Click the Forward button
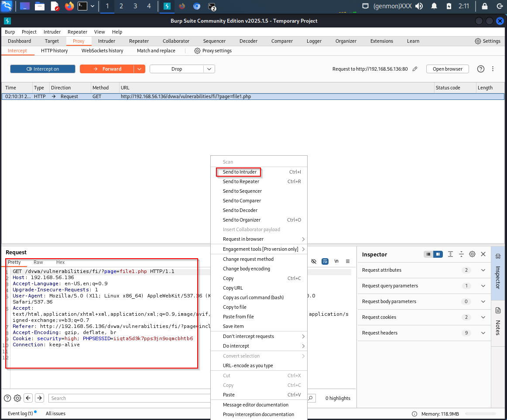This screenshot has height=420, width=507. click(x=107, y=69)
